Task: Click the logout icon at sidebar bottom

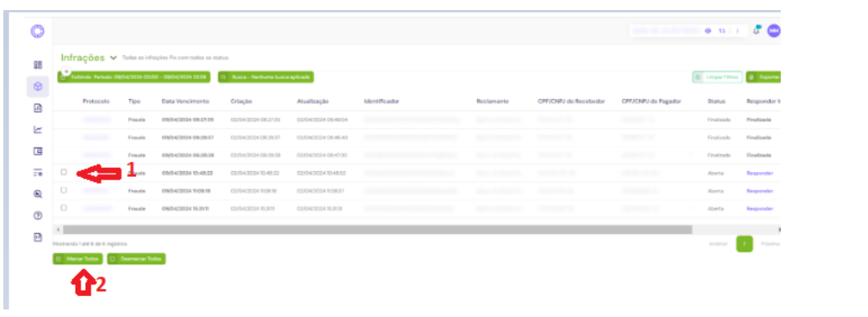Action: [x=38, y=237]
